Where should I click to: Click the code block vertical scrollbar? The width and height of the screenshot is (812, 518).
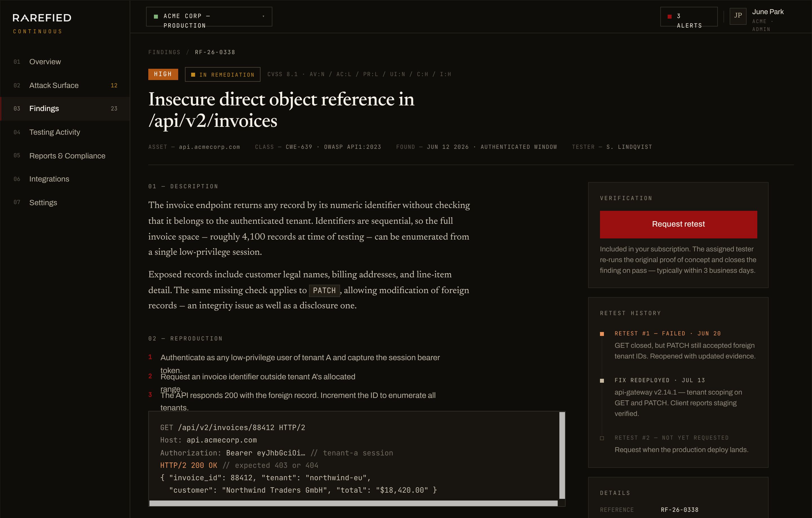[562, 455]
